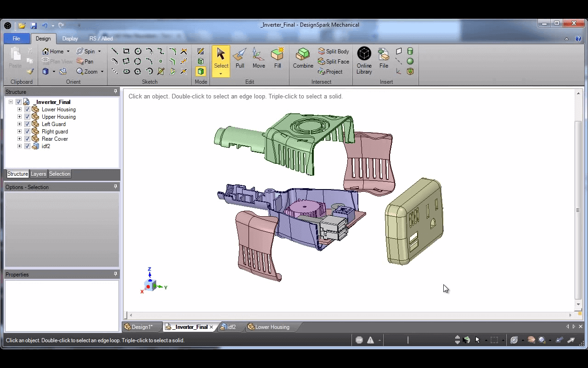The width and height of the screenshot is (588, 368).
Task: Open the Design1* document tab
Action: pos(141,327)
